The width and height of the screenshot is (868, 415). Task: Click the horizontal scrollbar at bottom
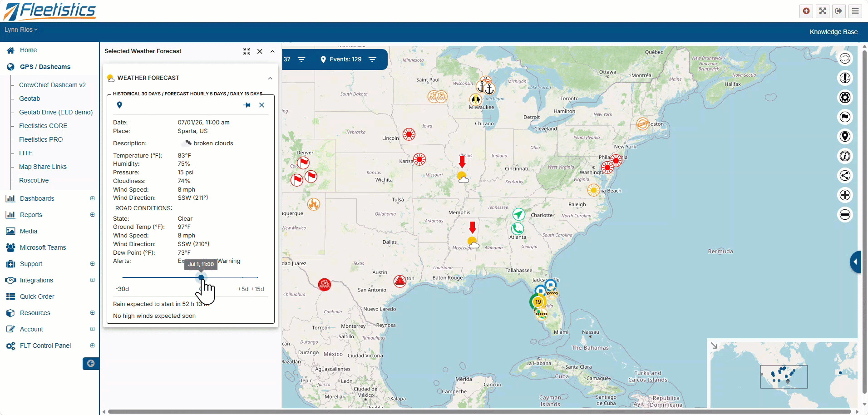click(479, 412)
